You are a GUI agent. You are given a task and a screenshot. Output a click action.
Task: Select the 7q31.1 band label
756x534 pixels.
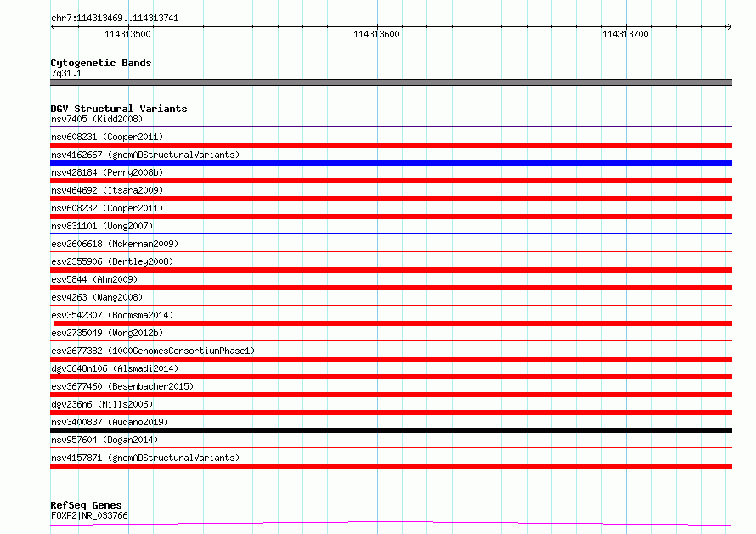pos(66,73)
